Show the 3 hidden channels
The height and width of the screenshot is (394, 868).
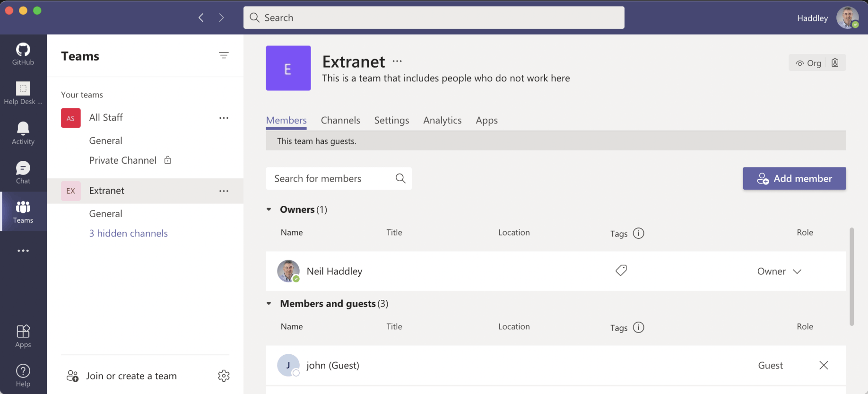pyautogui.click(x=128, y=233)
